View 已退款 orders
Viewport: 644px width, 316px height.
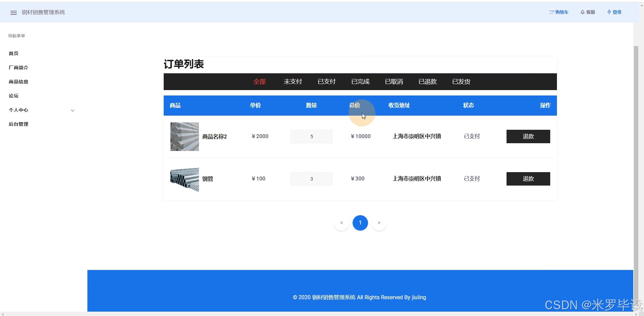[x=428, y=81]
